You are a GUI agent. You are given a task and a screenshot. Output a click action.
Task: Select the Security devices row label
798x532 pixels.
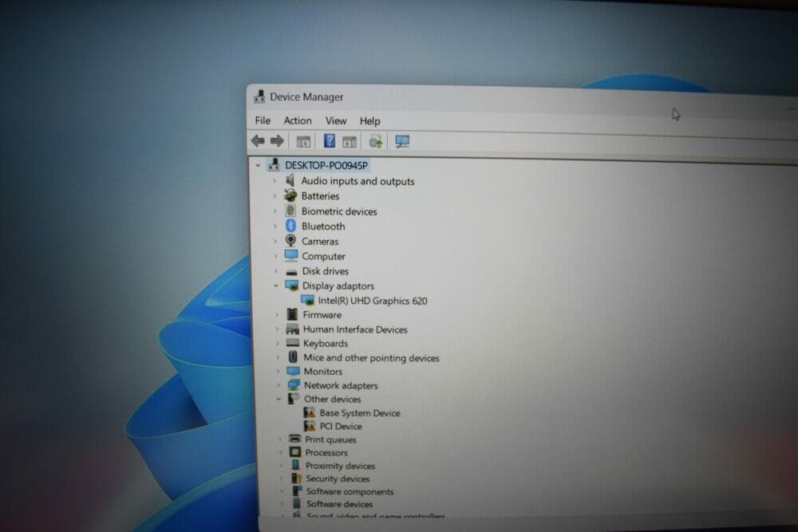338,479
